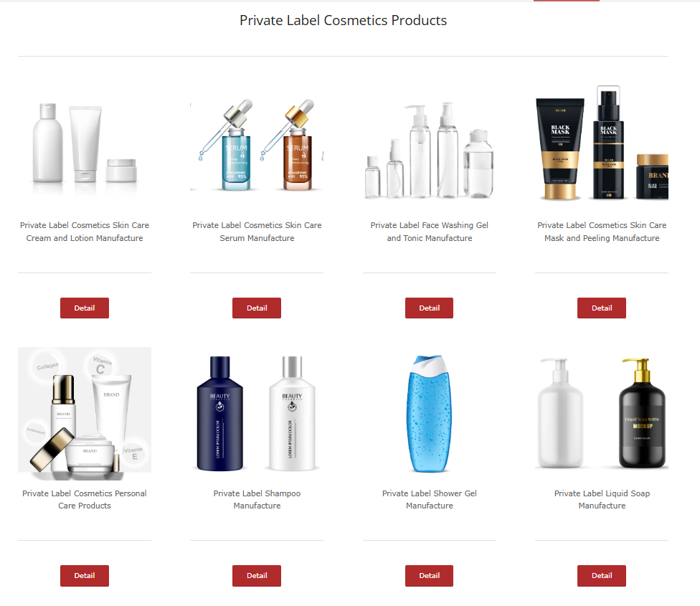Open the cream and lotion product image
Image resolution: width=700 pixels, height=606 pixels.
(85, 146)
